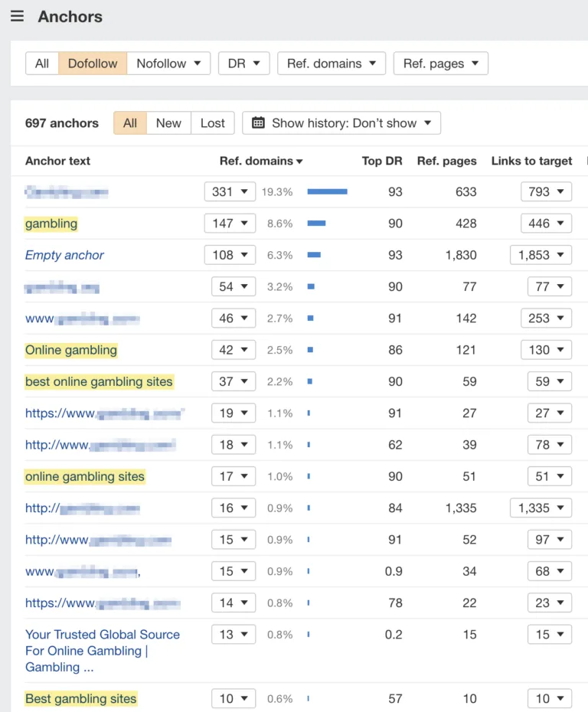This screenshot has width=588, height=712.
Task: Open the 130 links to target dropdown
Action: (546, 350)
